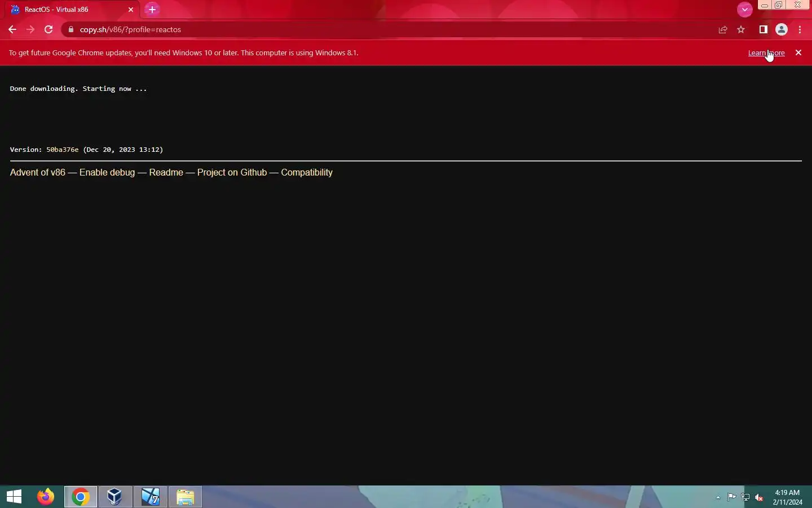Open the Chrome profile avatar

click(x=782, y=29)
